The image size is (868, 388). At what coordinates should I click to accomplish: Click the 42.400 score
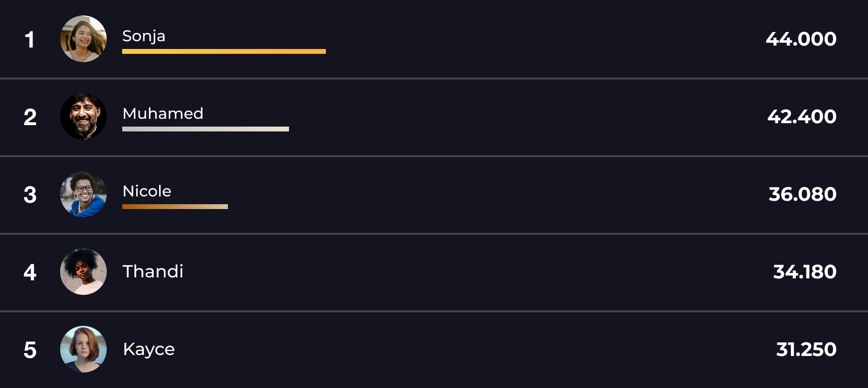coord(802,116)
